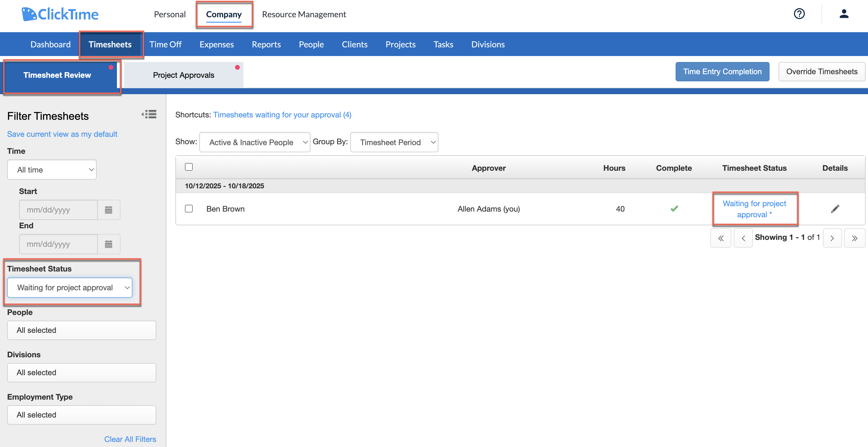Click the filter list view icon
The image size is (868, 447).
pyautogui.click(x=149, y=114)
